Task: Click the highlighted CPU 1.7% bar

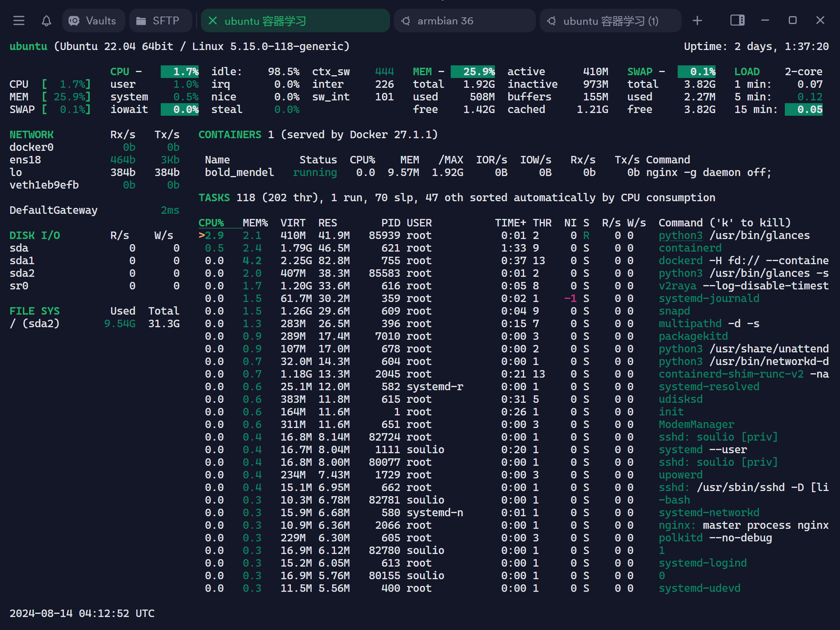Action: coord(180,72)
